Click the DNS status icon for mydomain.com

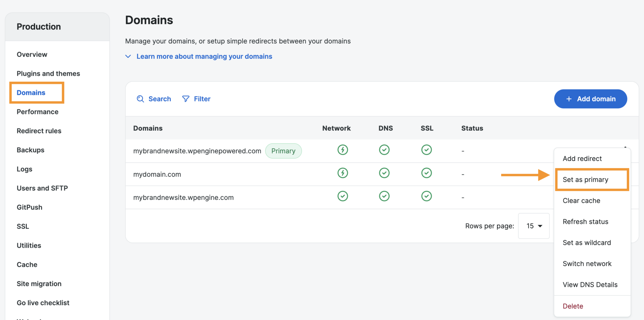point(384,173)
